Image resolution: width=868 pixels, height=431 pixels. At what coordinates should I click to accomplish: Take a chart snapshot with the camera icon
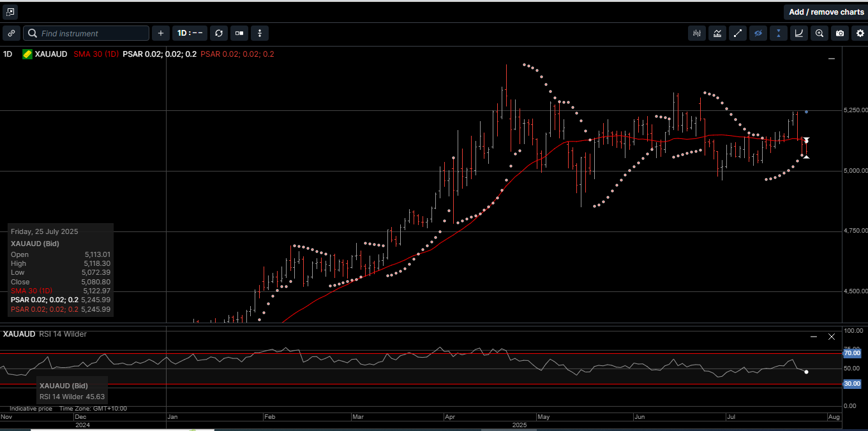(x=840, y=33)
